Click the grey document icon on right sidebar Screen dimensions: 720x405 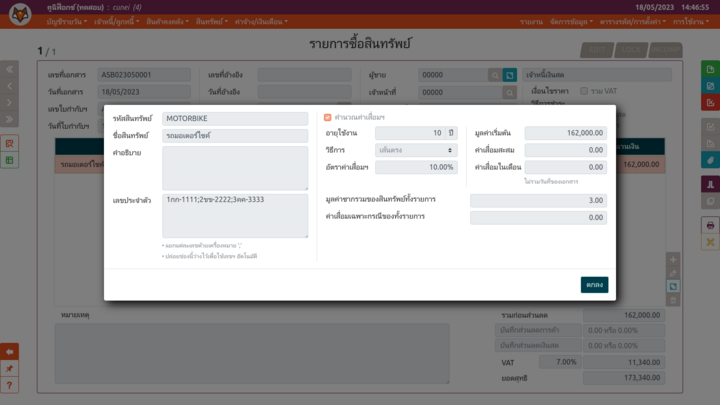pos(710,144)
